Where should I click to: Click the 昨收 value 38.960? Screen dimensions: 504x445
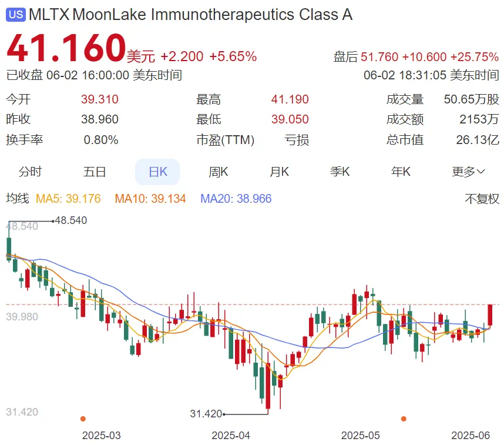100,119
